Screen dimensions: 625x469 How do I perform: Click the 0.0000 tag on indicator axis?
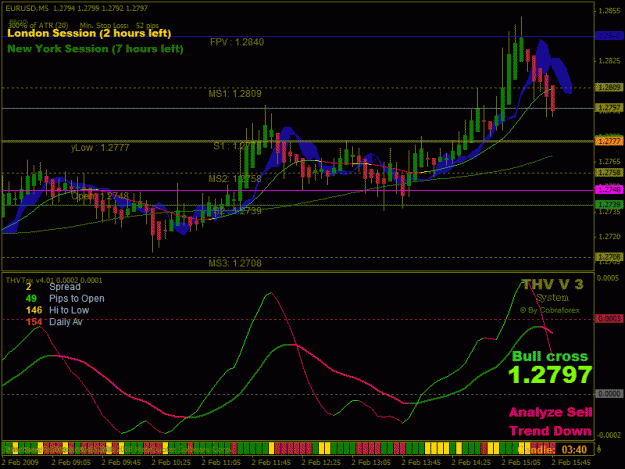(609, 394)
